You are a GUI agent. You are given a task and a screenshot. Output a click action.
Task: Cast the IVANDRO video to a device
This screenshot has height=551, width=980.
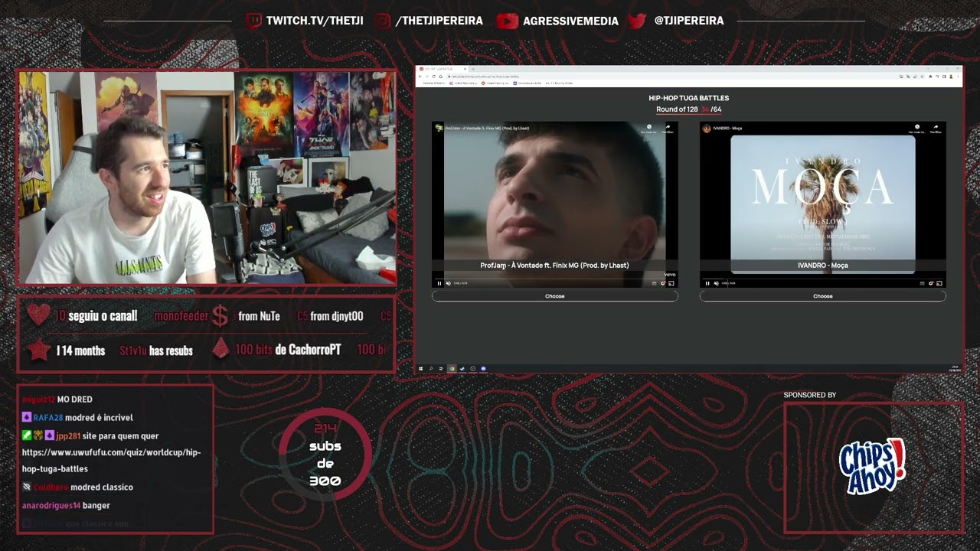point(939,283)
